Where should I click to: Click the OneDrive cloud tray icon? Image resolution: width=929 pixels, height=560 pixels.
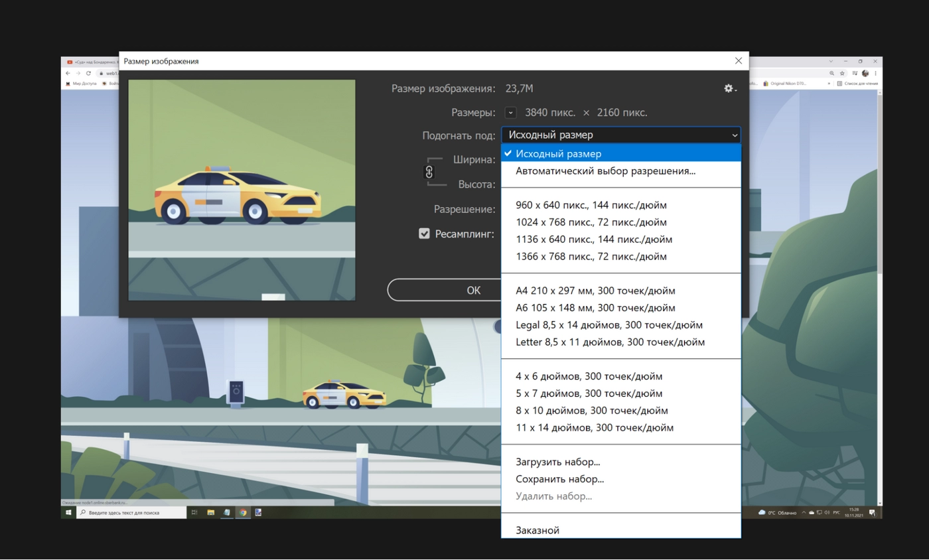812,513
